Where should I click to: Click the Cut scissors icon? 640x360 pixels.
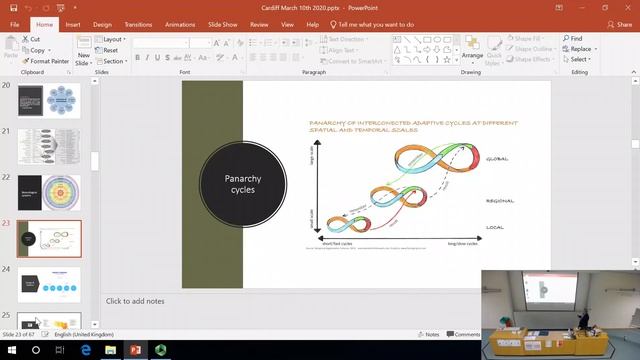(26, 39)
